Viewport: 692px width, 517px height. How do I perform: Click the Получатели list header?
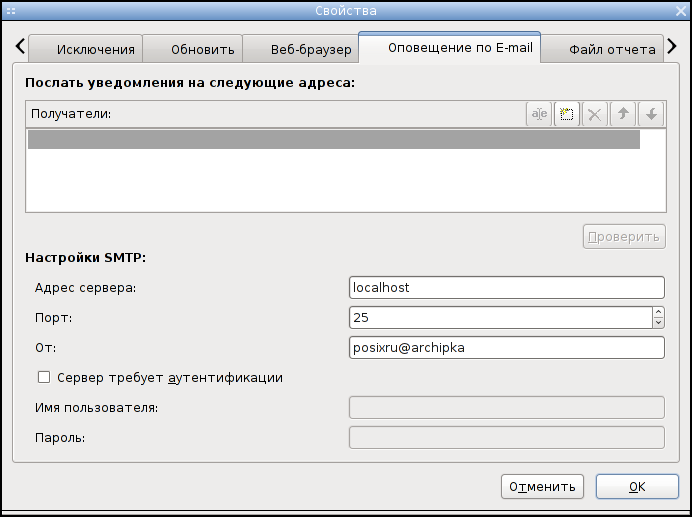(x=71, y=114)
